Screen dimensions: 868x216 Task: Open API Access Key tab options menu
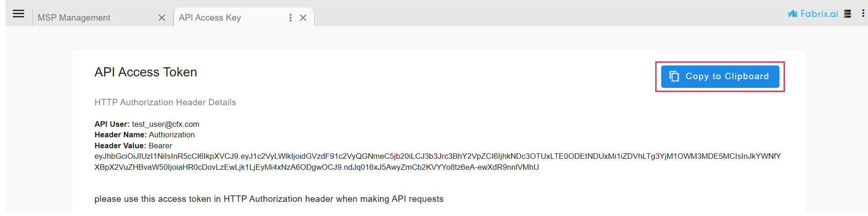tap(290, 18)
